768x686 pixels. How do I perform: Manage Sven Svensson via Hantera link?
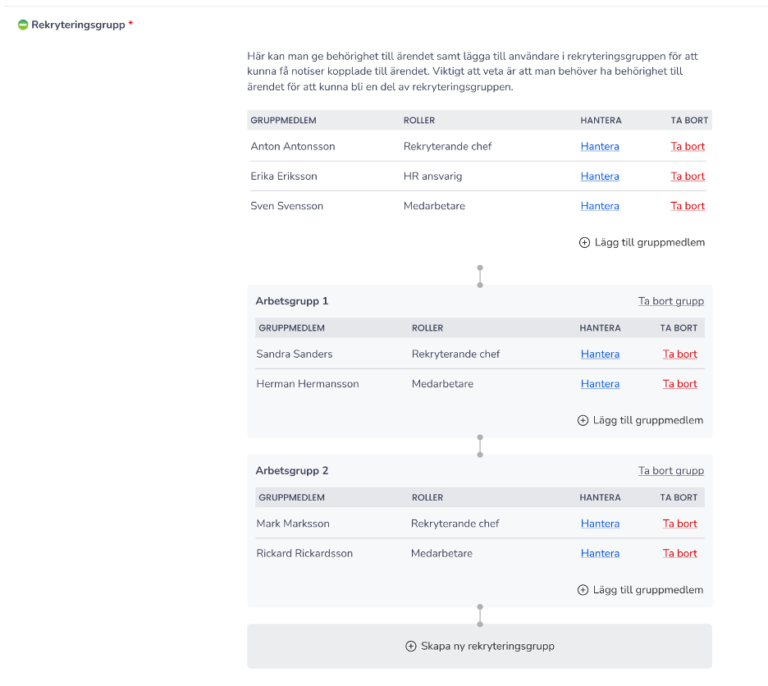click(599, 206)
